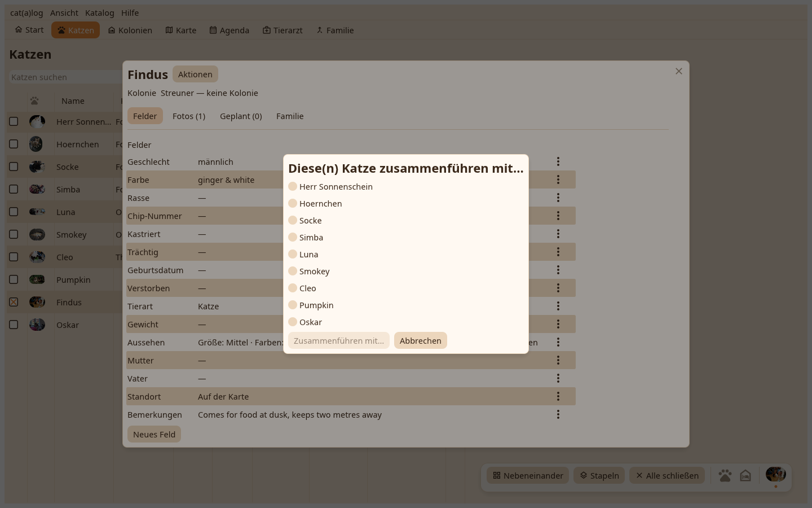Open the cat(a)log menu
Viewport: 812px width, 508px height.
(x=27, y=12)
